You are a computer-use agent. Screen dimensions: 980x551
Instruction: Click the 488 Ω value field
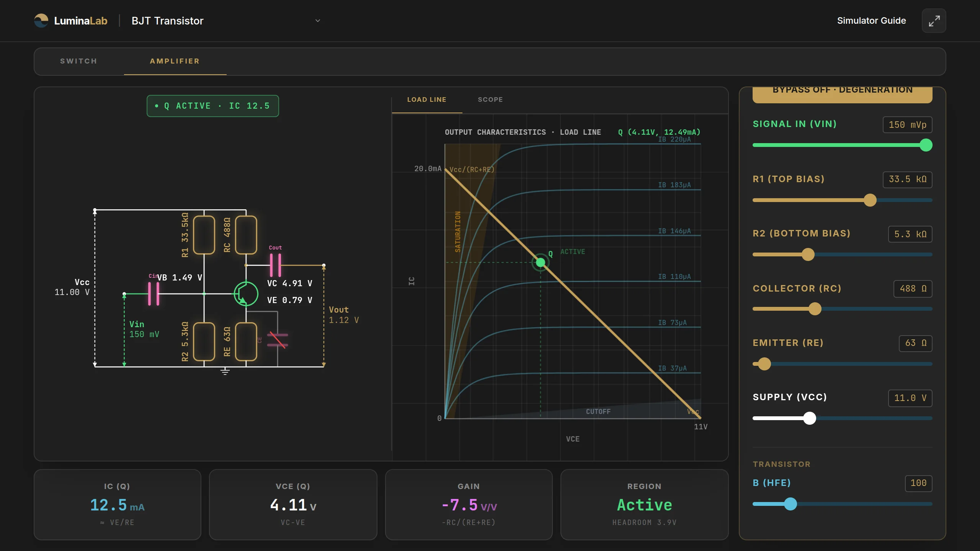pyautogui.click(x=913, y=289)
